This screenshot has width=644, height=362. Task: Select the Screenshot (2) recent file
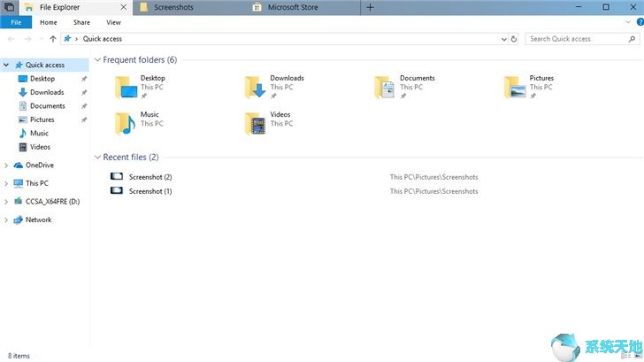[150, 177]
